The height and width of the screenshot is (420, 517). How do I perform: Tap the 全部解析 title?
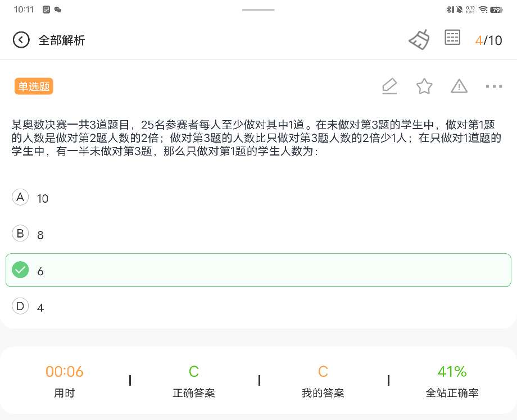tap(62, 40)
